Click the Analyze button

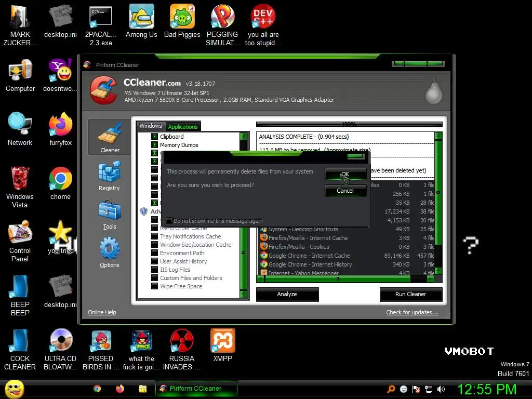click(287, 294)
